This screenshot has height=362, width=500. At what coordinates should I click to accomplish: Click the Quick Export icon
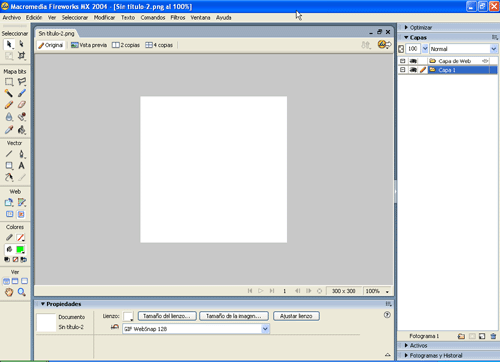click(384, 44)
